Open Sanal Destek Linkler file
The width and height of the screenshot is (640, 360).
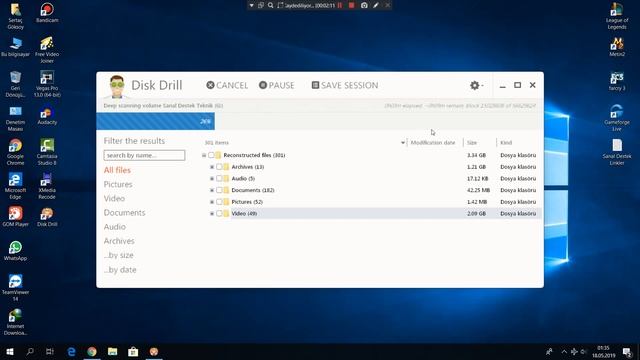point(617,152)
